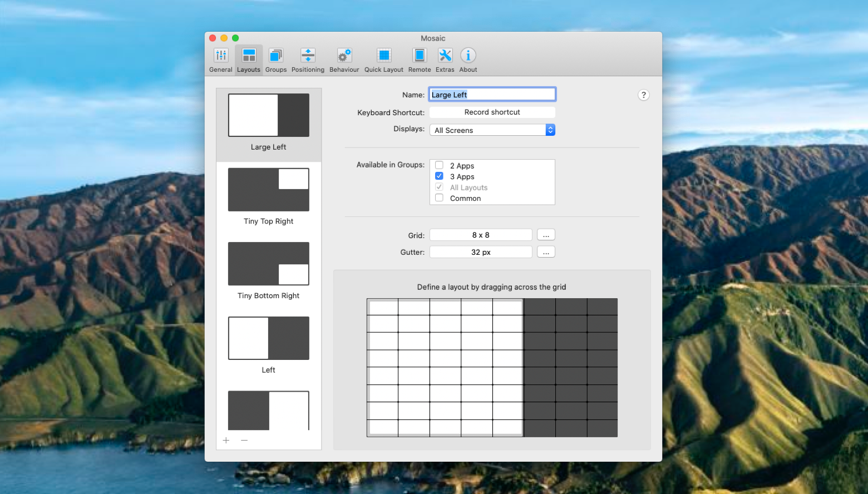This screenshot has width=868, height=494.
Task: Select the Tiny Top Right layout
Action: click(x=268, y=189)
